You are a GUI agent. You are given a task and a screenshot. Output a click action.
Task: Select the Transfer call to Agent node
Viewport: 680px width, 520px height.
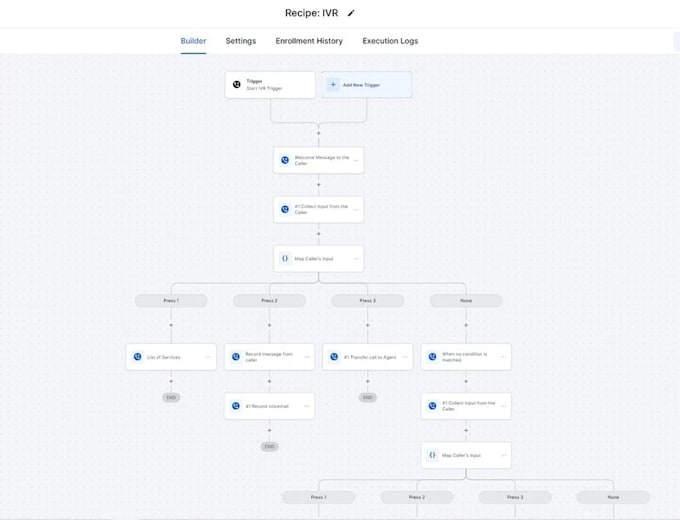point(368,357)
